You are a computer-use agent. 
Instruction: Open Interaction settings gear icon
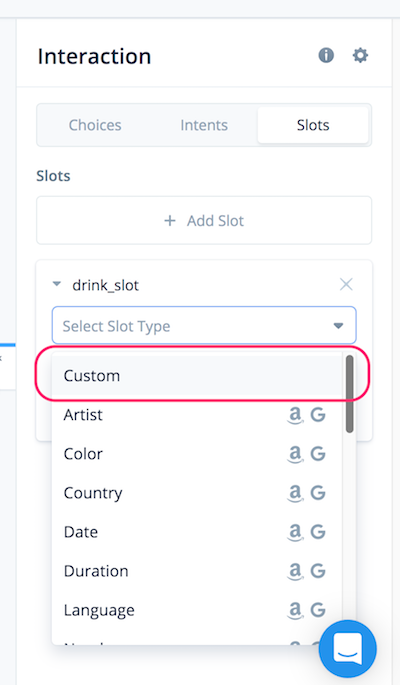(360, 55)
